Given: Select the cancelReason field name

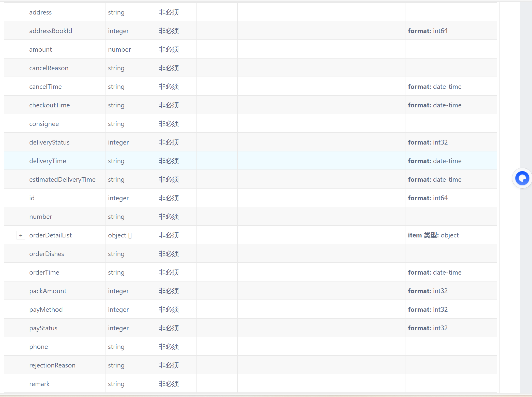Looking at the screenshot, I should point(49,68).
